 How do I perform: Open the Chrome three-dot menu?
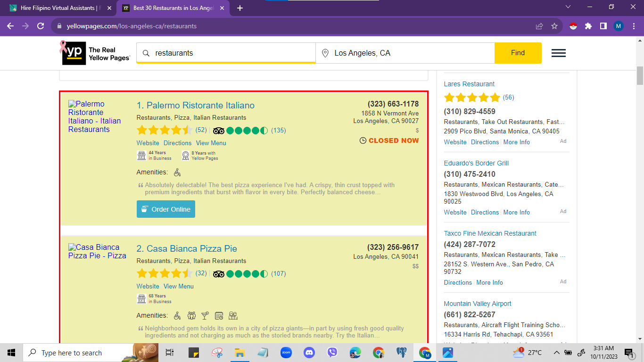tap(633, 26)
